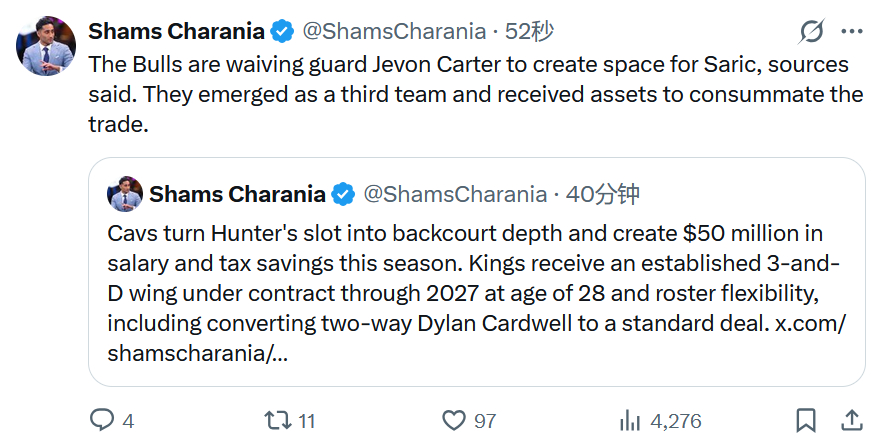Click the quoted tweet's author name
The height and width of the screenshot is (441, 888).
pyautogui.click(x=238, y=194)
